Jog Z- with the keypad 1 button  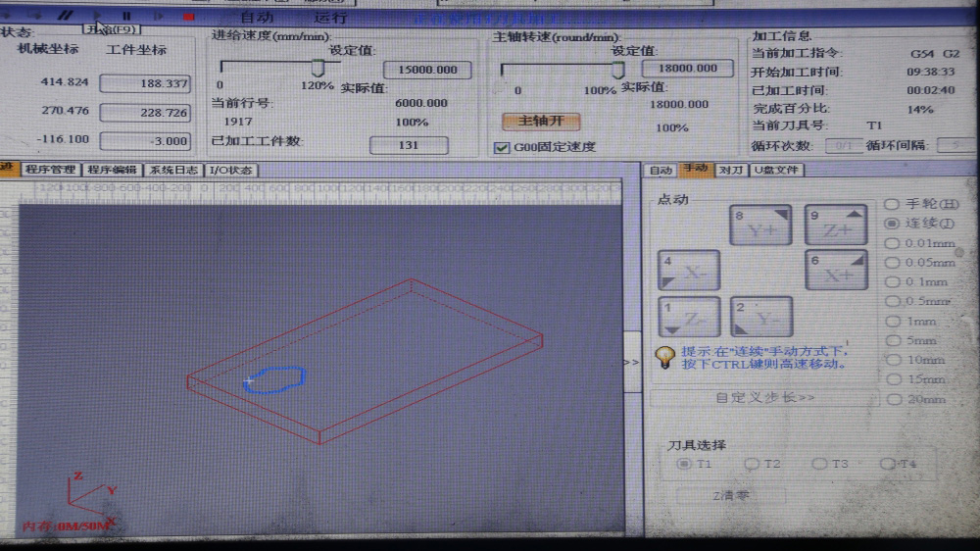pyautogui.click(x=688, y=317)
